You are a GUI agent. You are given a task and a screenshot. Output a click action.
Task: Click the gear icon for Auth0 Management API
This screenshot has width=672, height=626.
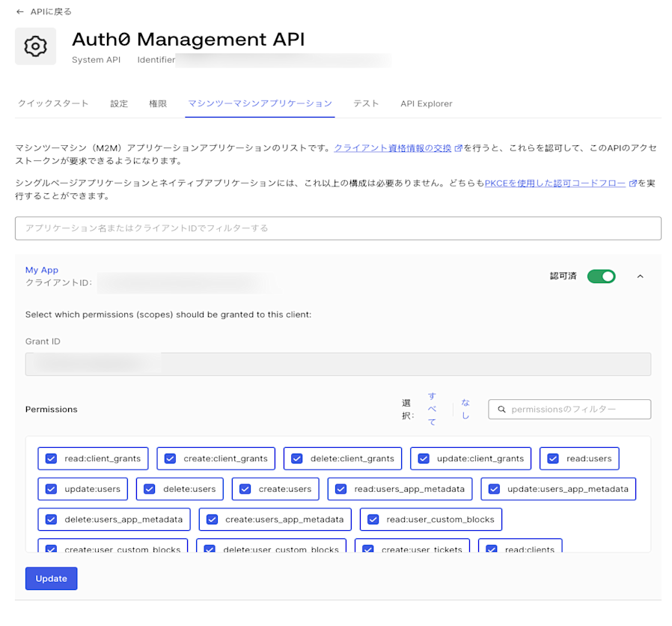pos(36,46)
